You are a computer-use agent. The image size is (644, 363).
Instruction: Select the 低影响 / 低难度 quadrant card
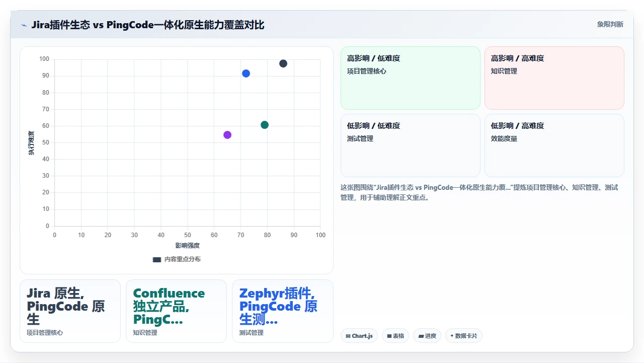[411, 146]
